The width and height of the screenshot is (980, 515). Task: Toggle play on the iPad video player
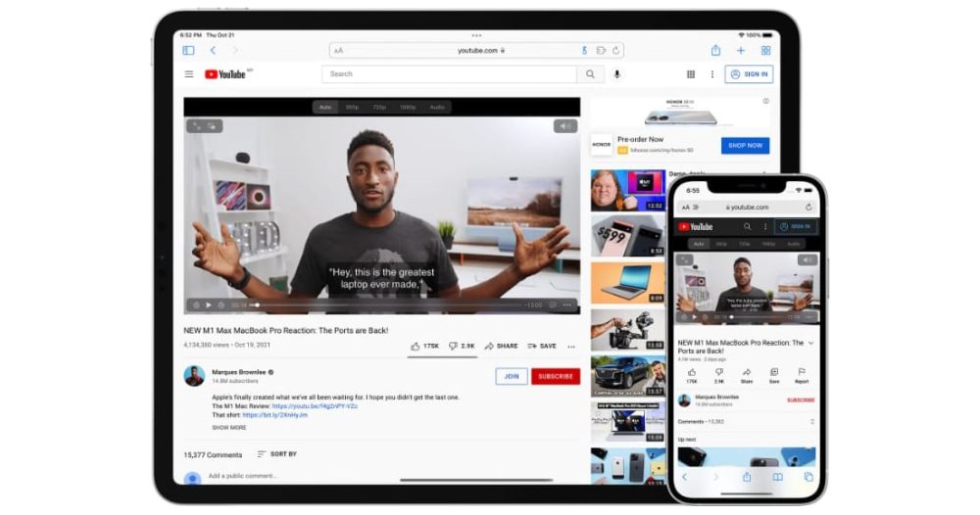[208, 304]
